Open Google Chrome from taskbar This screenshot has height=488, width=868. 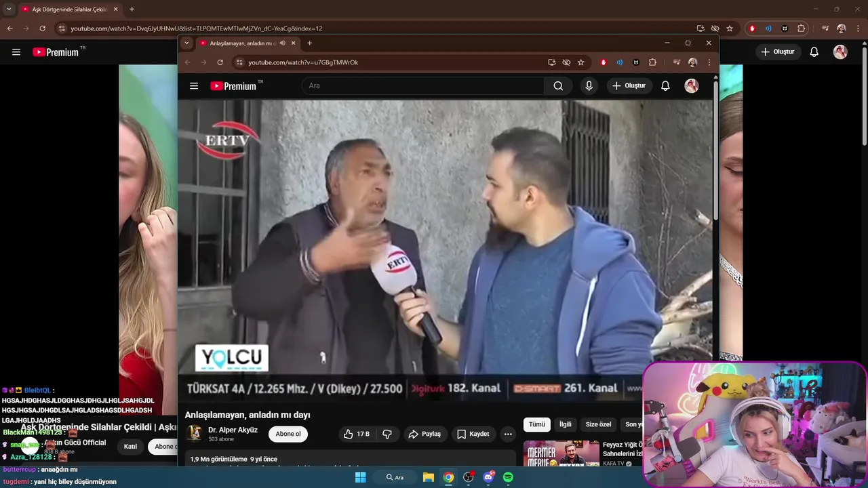pyautogui.click(x=448, y=477)
